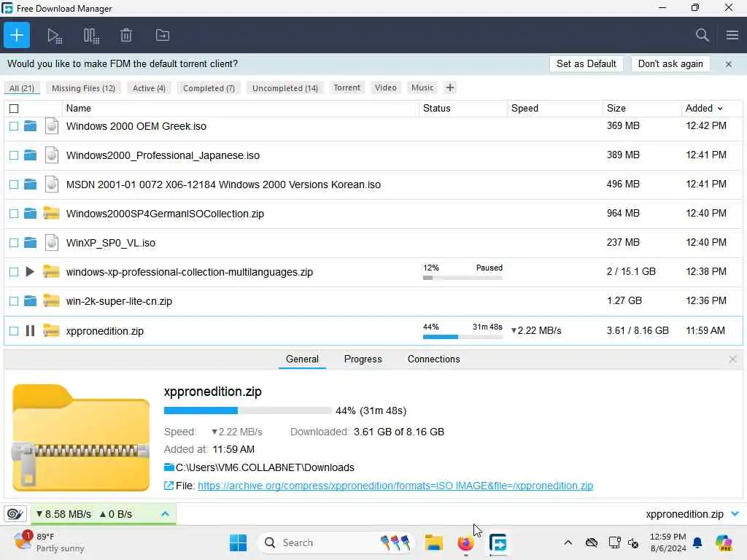Select the Missing Files (12) filter
This screenshot has height=560, width=747.
tap(83, 88)
